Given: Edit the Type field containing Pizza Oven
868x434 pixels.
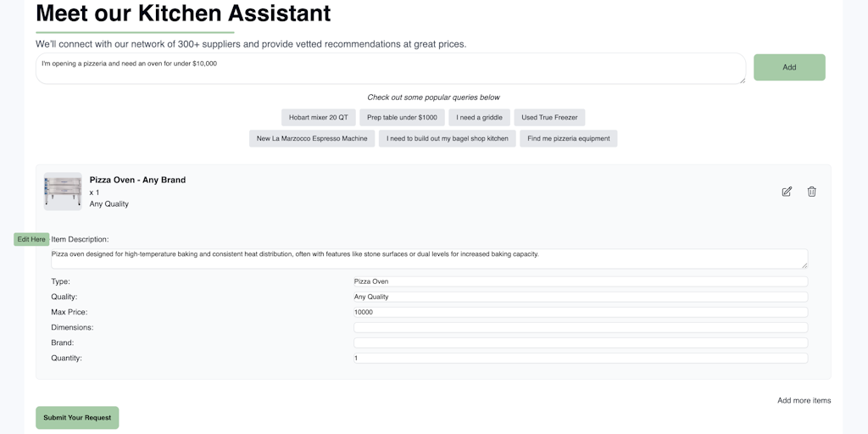Looking at the screenshot, I should [581, 281].
